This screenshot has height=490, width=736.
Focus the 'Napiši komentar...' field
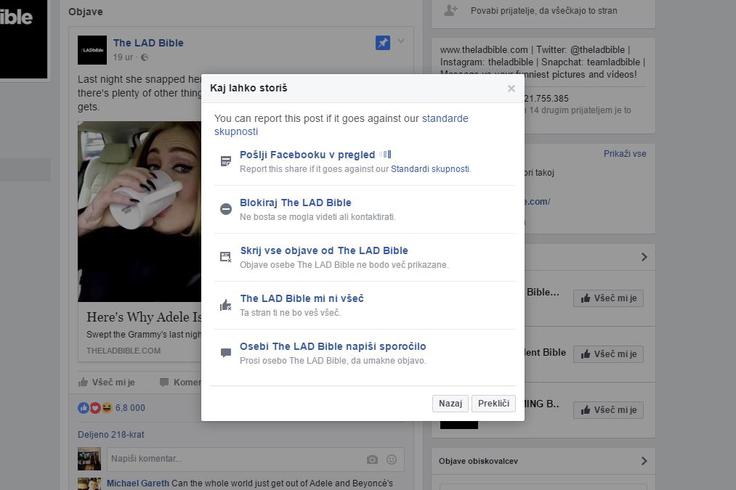pos(256,459)
